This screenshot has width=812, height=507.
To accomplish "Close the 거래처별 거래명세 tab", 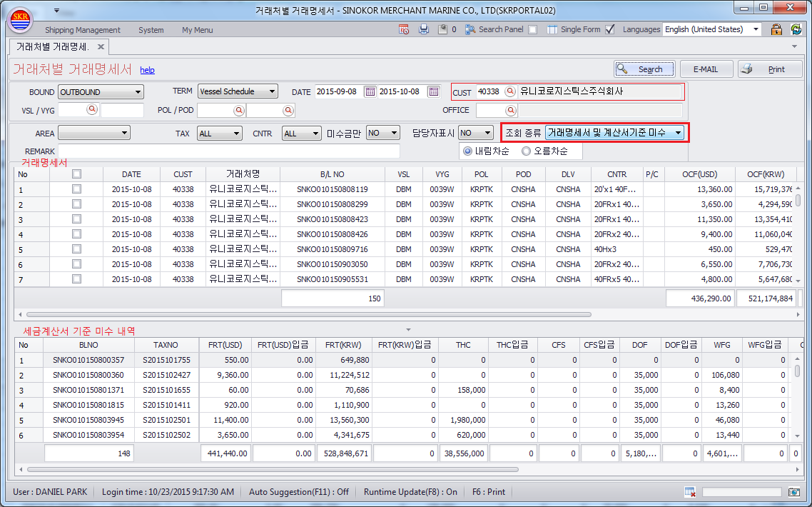I will point(101,46).
